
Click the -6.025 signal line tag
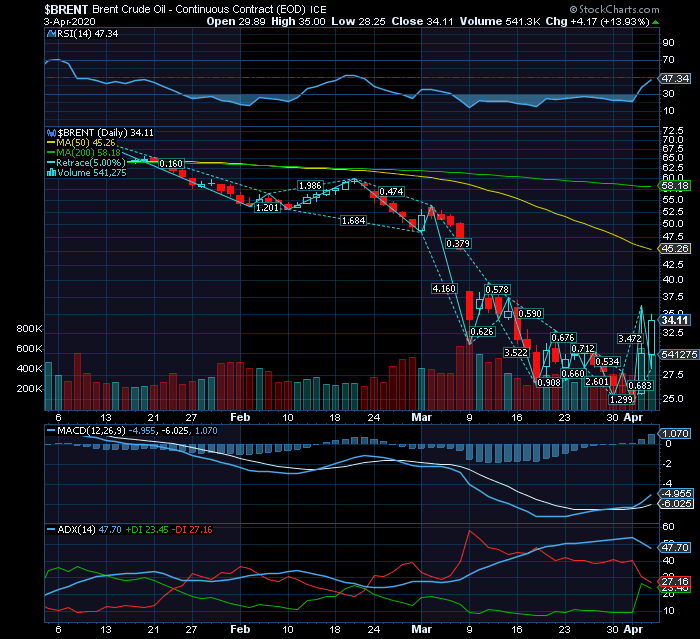676,504
